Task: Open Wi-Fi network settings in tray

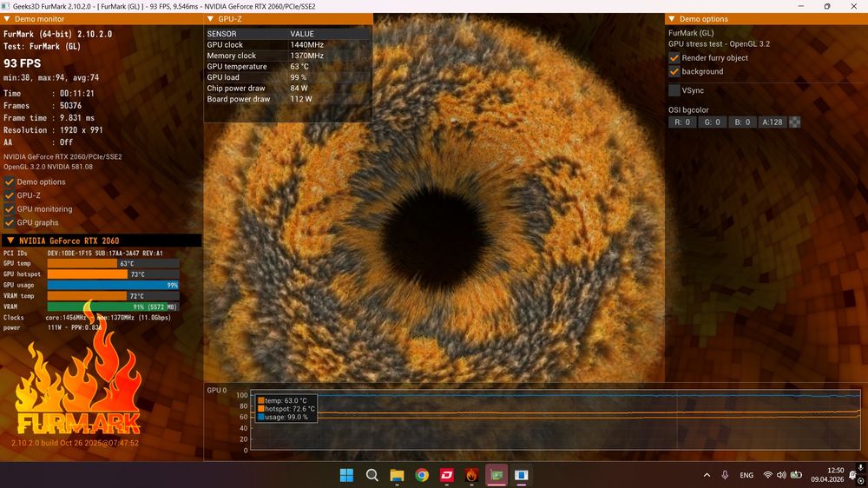Action: point(768,475)
